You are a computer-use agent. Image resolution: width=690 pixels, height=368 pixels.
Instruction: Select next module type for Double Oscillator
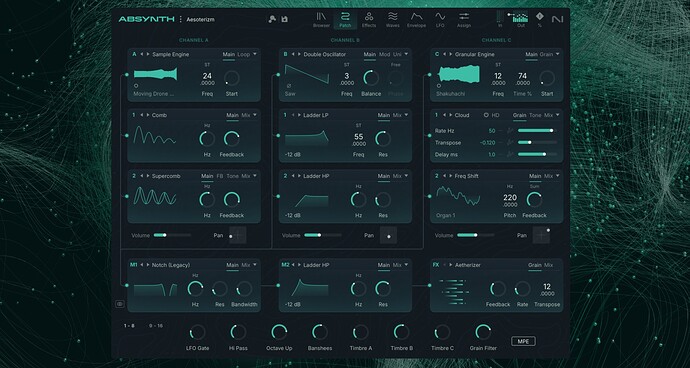[x=299, y=55]
